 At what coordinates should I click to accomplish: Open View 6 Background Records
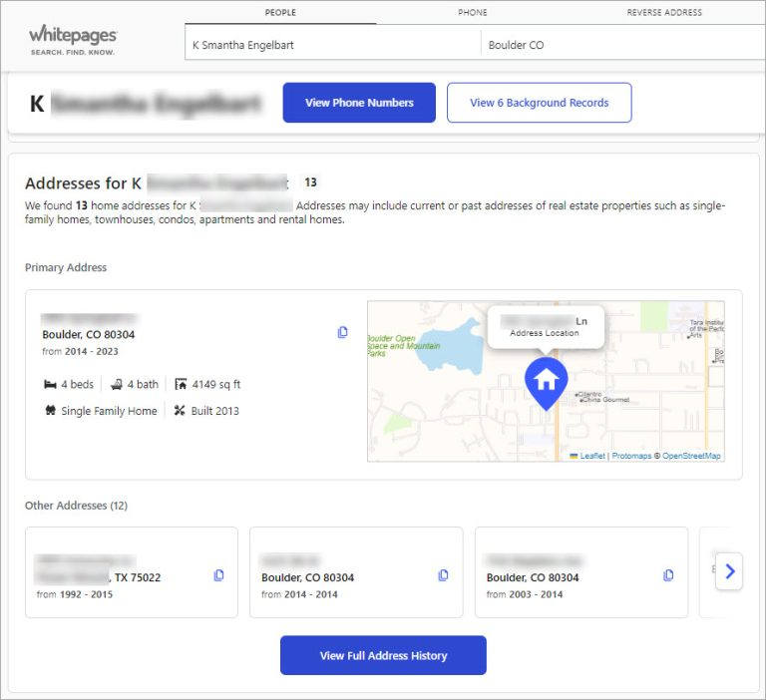click(540, 103)
